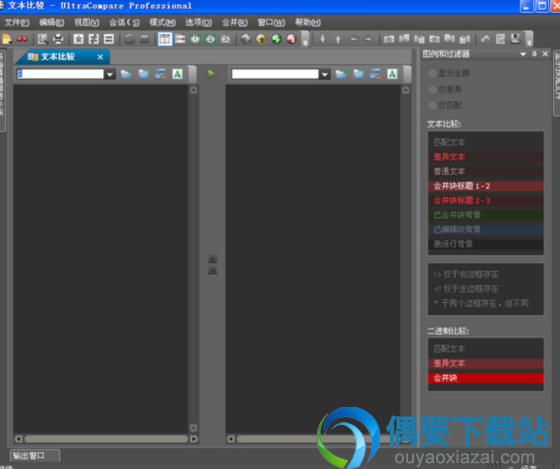Expand left pane file path dropdown

110,74
